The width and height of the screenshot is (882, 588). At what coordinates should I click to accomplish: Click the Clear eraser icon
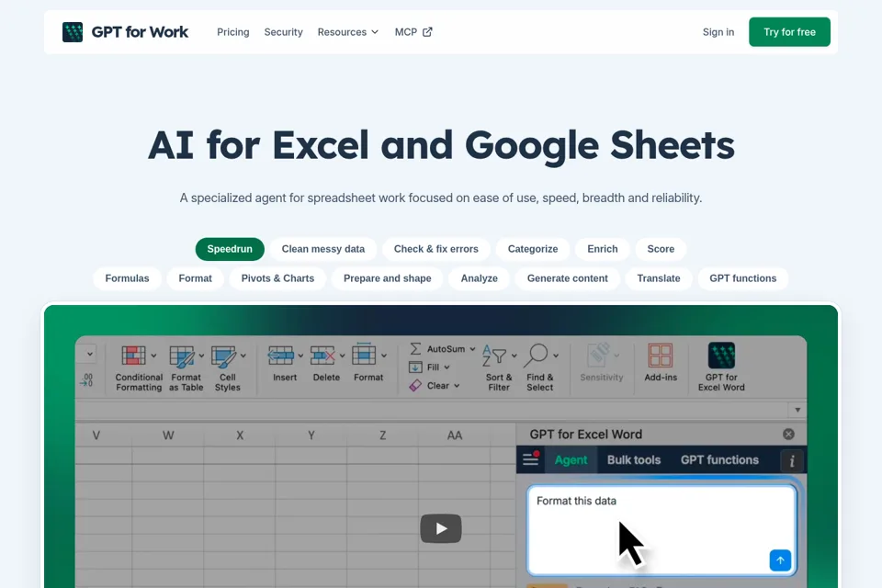pyautogui.click(x=415, y=386)
